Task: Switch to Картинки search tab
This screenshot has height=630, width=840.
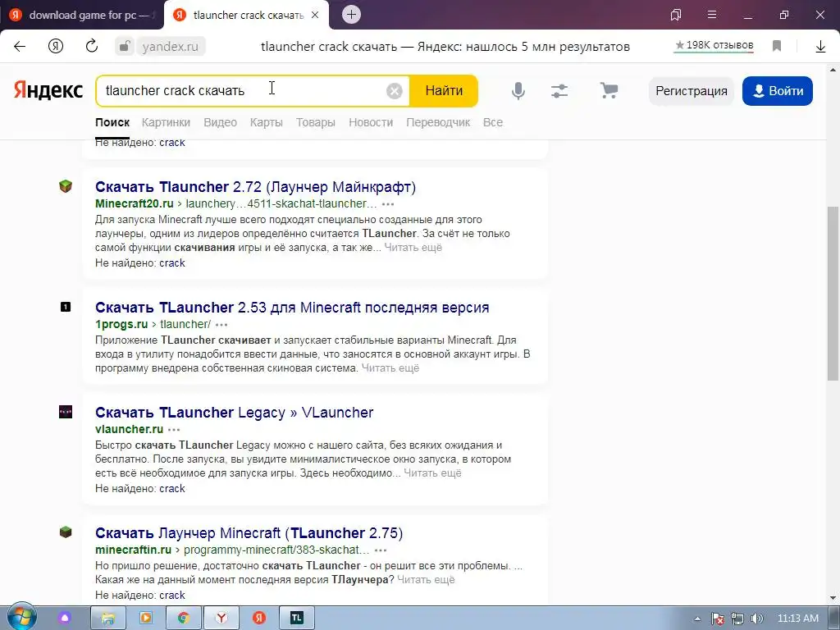Action: click(166, 122)
